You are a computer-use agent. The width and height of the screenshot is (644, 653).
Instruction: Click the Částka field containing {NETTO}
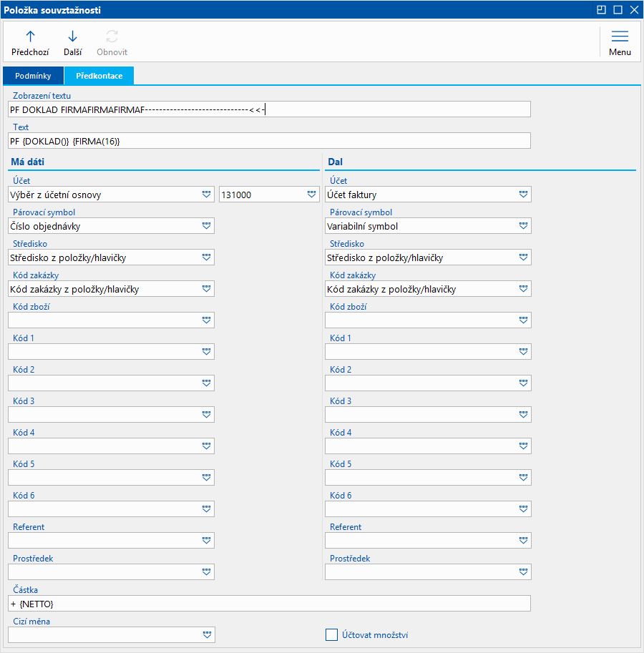[x=269, y=604]
